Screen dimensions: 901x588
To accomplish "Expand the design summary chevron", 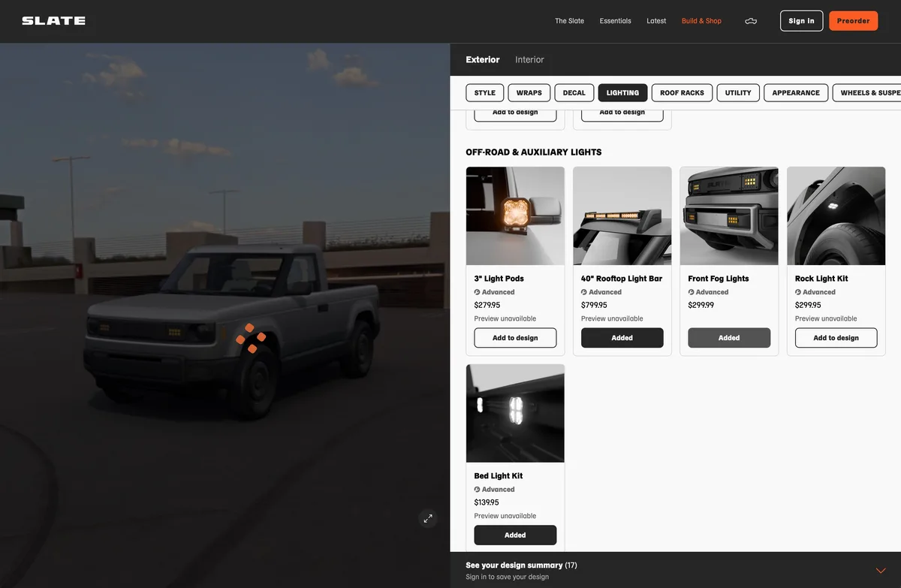I will pos(881,571).
